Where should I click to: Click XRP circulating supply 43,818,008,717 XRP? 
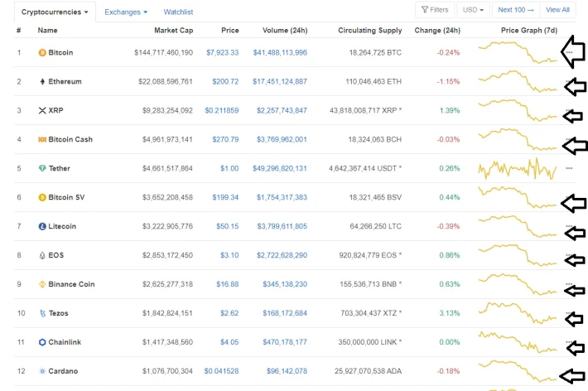(x=365, y=110)
